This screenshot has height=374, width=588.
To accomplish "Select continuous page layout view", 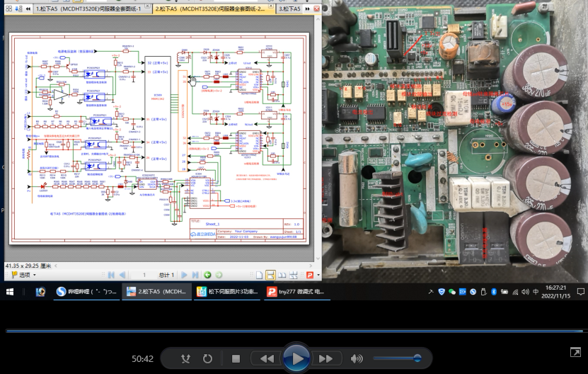I will 270,275.
